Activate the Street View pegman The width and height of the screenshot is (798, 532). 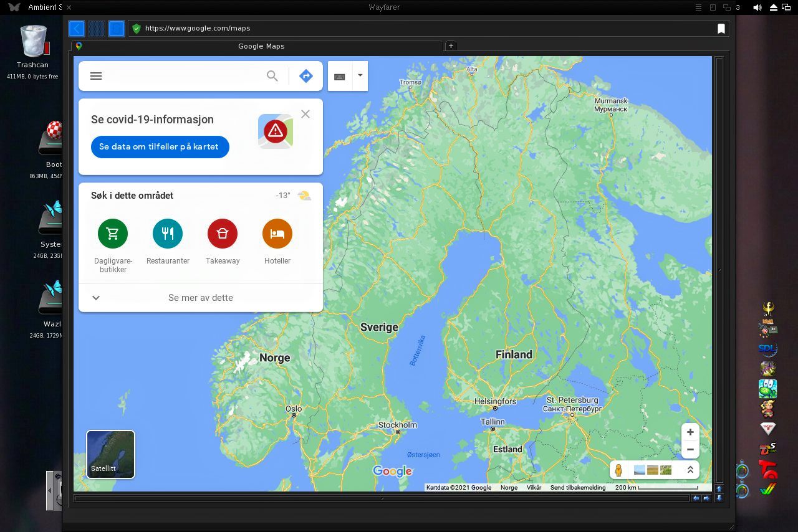point(618,470)
